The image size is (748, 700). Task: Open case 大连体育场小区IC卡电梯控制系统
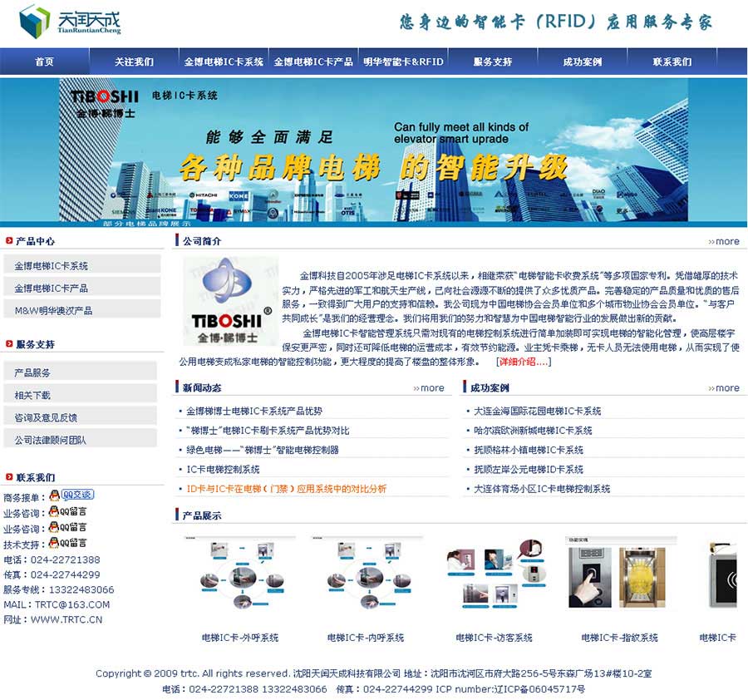click(x=542, y=489)
